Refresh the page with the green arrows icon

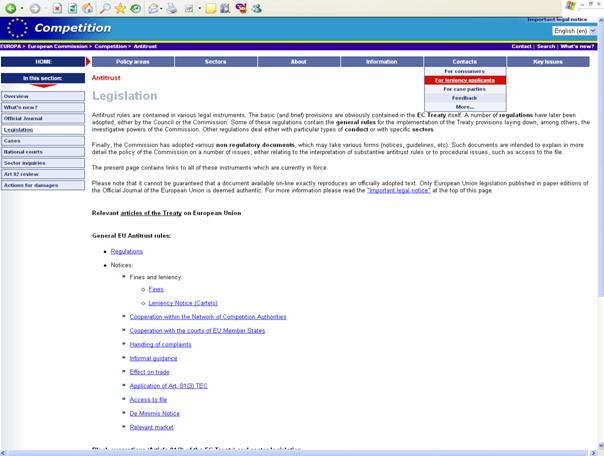[x=72, y=8]
